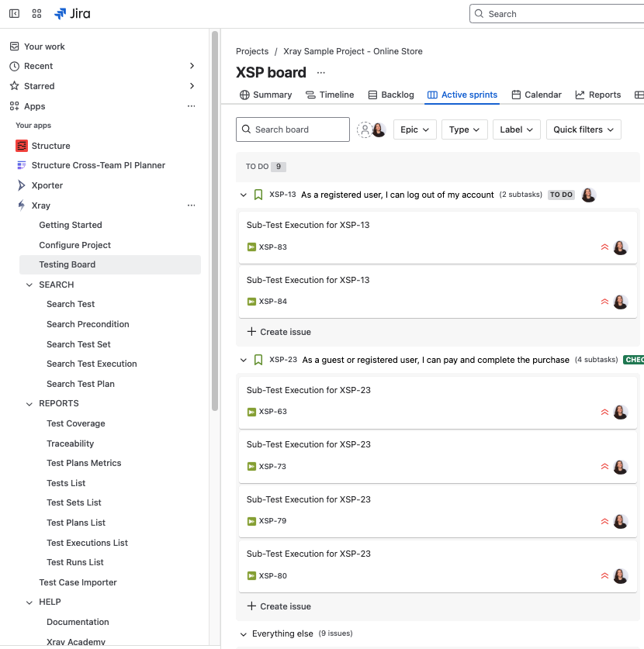Viewport: 644px width, 649px height.
Task: Open the Traceability report
Action: pyautogui.click(x=71, y=444)
